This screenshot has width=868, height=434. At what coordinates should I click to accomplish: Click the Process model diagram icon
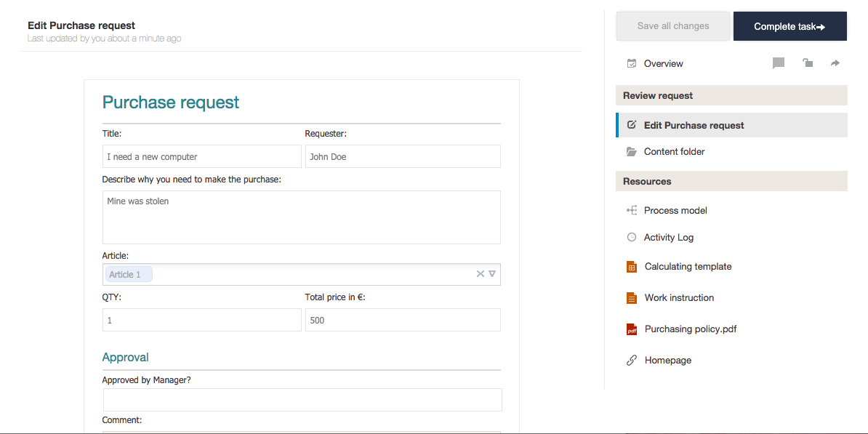[632, 210]
